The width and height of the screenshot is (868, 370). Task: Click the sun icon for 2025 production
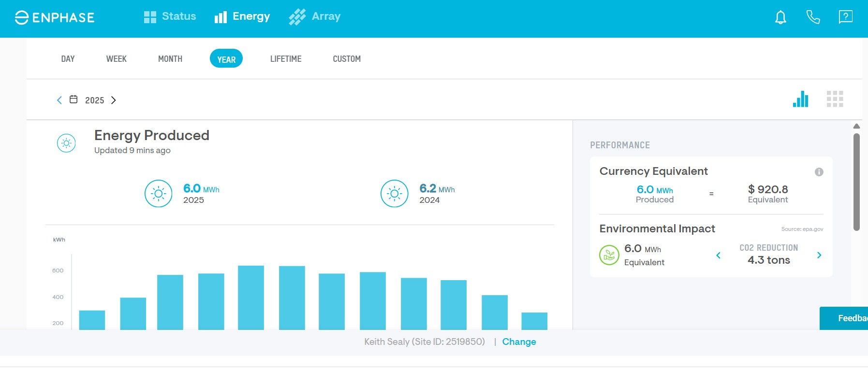click(158, 194)
